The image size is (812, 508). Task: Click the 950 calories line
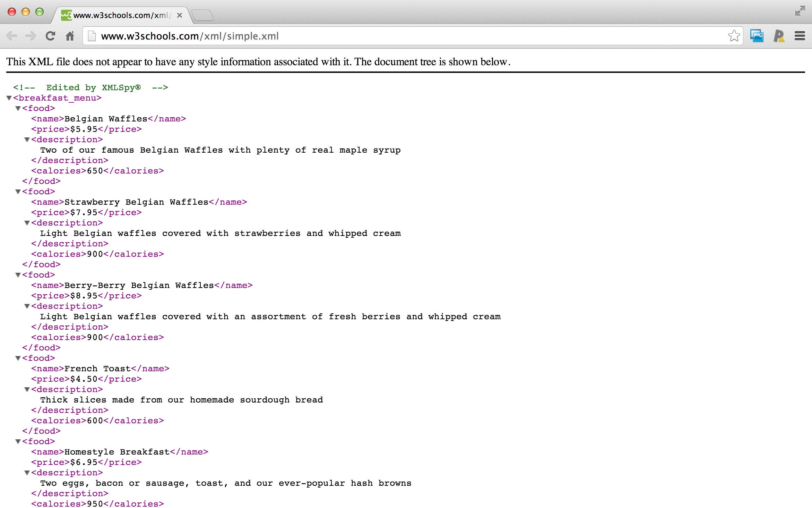[97, 504]
